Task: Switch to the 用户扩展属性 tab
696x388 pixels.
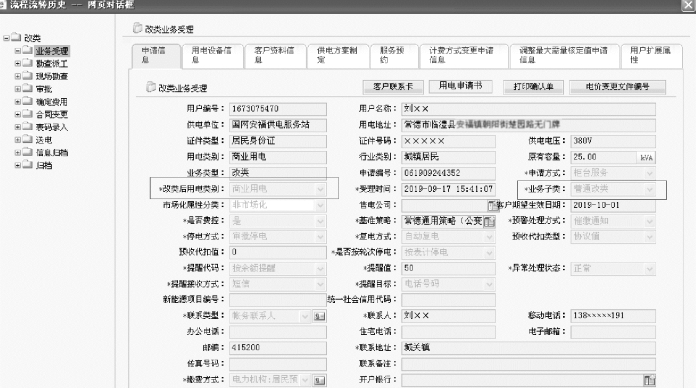Action: coord(651,55)
